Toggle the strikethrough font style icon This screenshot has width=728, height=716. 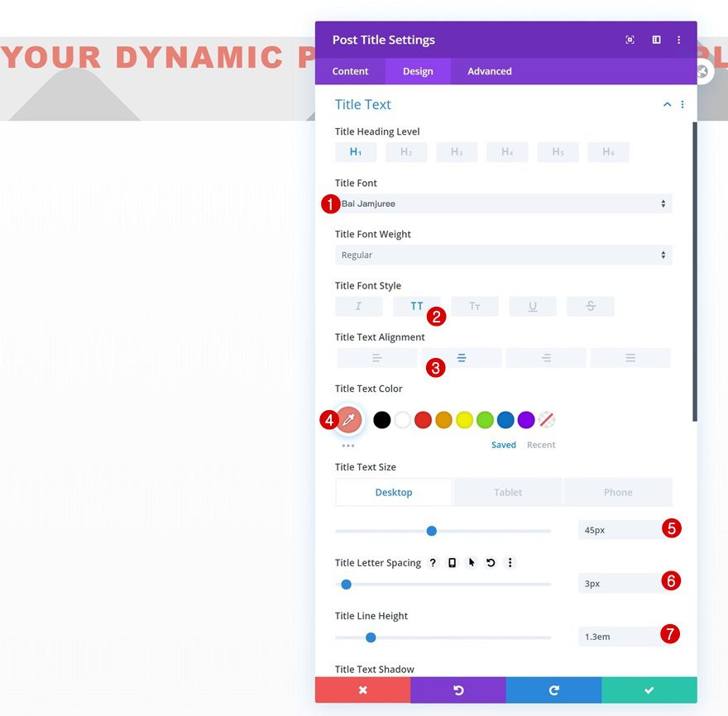coord(591,306)
